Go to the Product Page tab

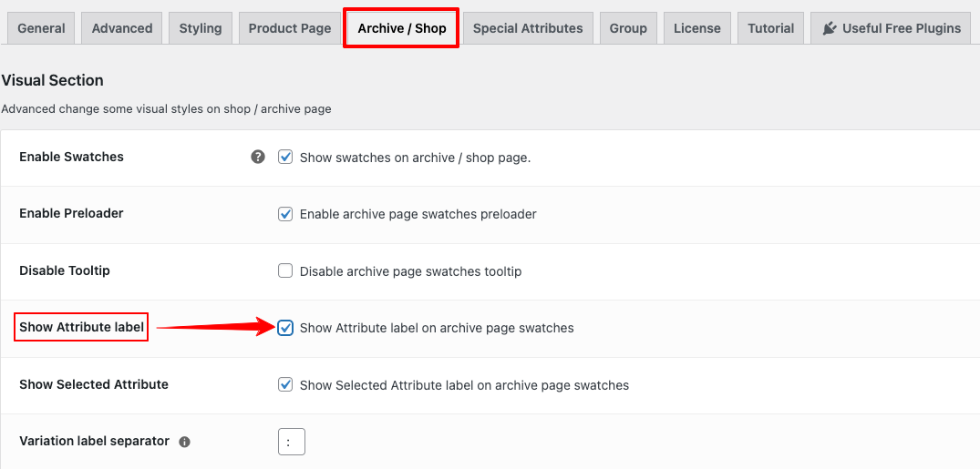pos(290,28)
